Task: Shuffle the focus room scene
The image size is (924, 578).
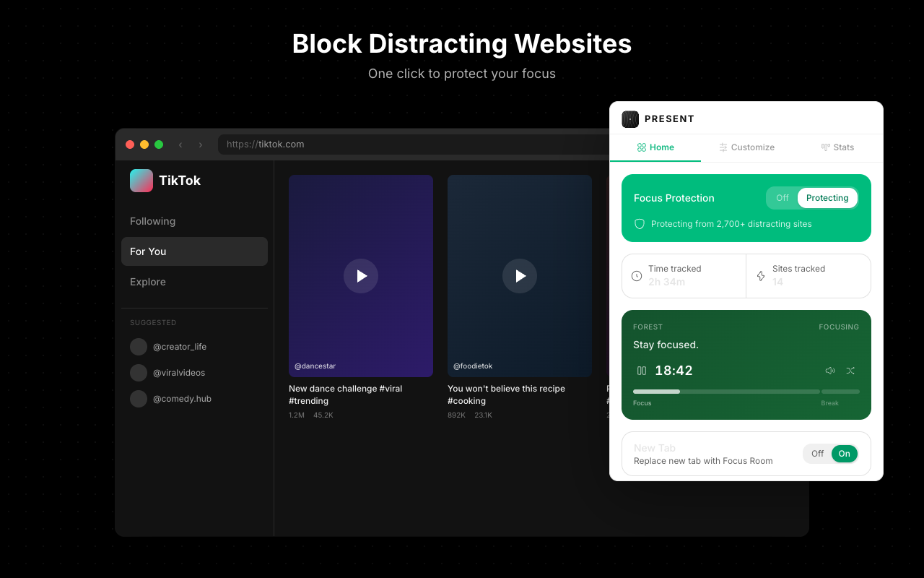Action: pyautogui.click(x=850, y=371)
